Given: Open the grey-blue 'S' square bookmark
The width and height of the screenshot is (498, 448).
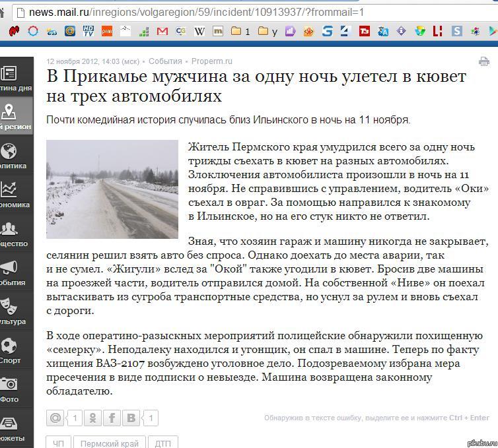Looking at the screenshot, I should tap(457, 31).
